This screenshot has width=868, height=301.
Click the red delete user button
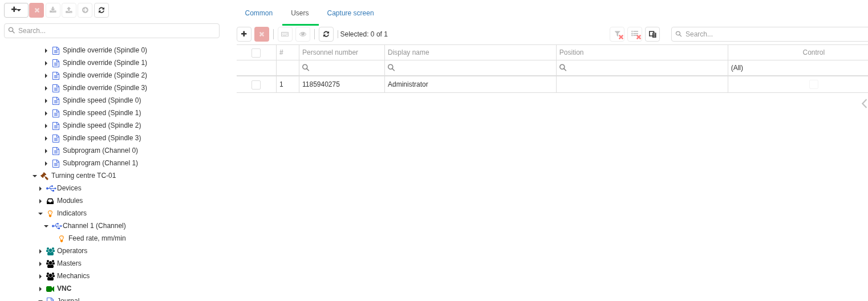tap(262, 34)
